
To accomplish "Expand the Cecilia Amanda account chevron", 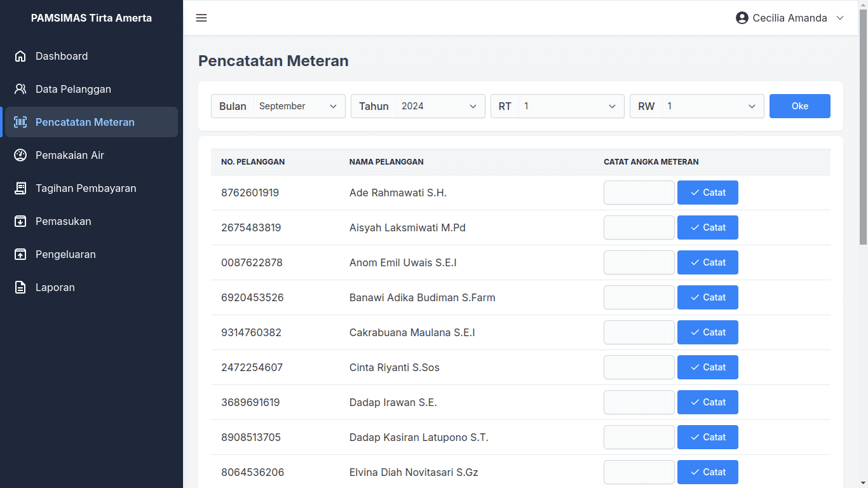I will [840, 18].
